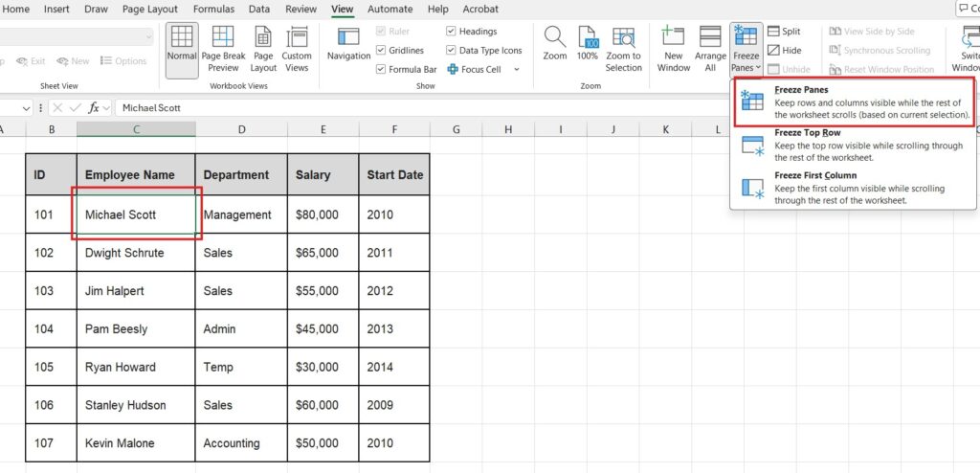
Task: Open the Automate tab
Action: click(x=390, y=10)
